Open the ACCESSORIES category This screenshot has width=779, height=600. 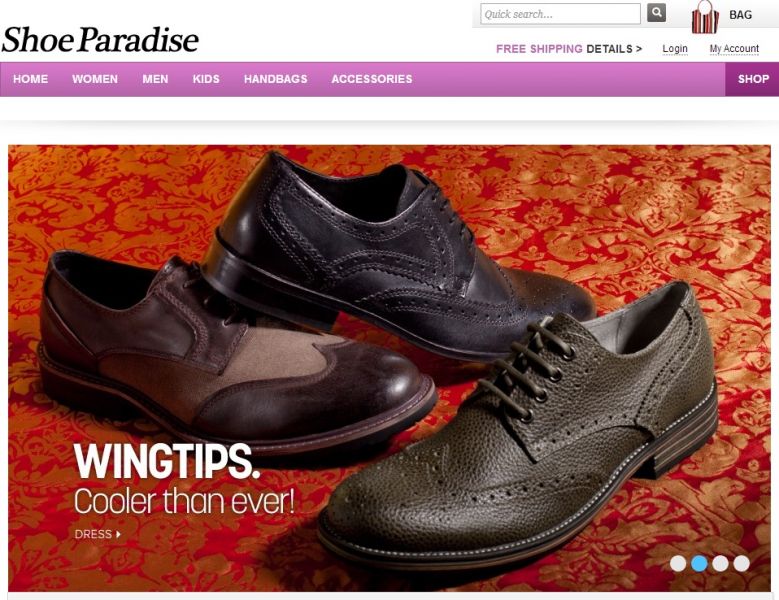click(x=372, y=79)
